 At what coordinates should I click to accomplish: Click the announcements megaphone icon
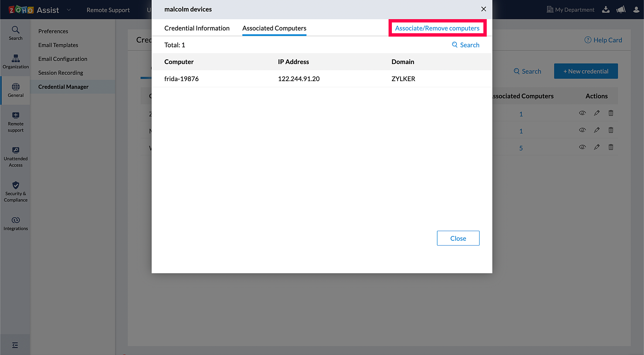[621, 10]
